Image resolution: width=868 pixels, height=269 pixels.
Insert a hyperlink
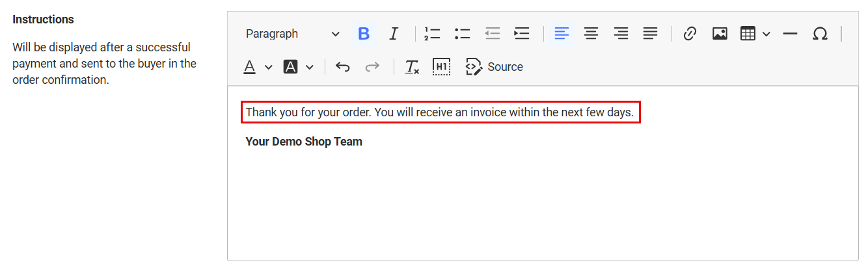690,34
